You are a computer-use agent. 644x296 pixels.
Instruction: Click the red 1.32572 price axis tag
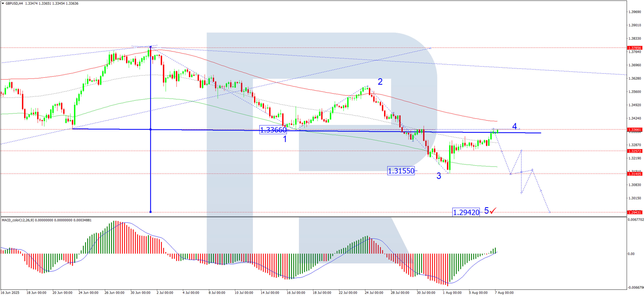click(634, 151)
